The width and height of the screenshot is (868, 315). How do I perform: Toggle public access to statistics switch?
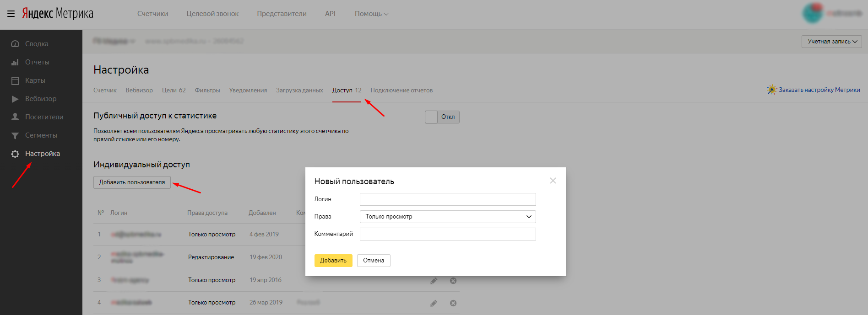(442, 117)
